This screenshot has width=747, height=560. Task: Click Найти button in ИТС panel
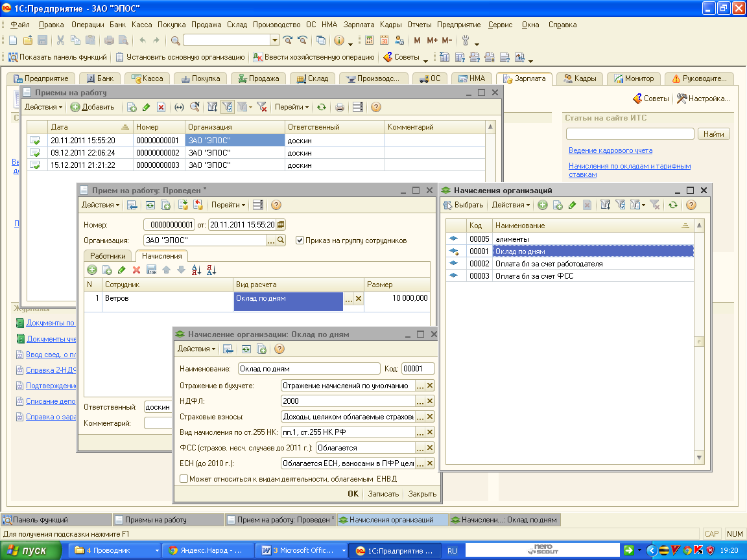(x=714, y=134)
